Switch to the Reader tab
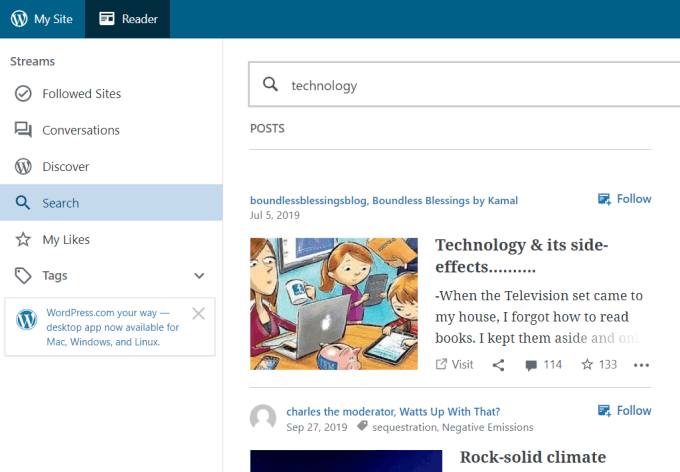Viewport: 680px width, 472px height. pyautogui.click(x=127, y=19)
